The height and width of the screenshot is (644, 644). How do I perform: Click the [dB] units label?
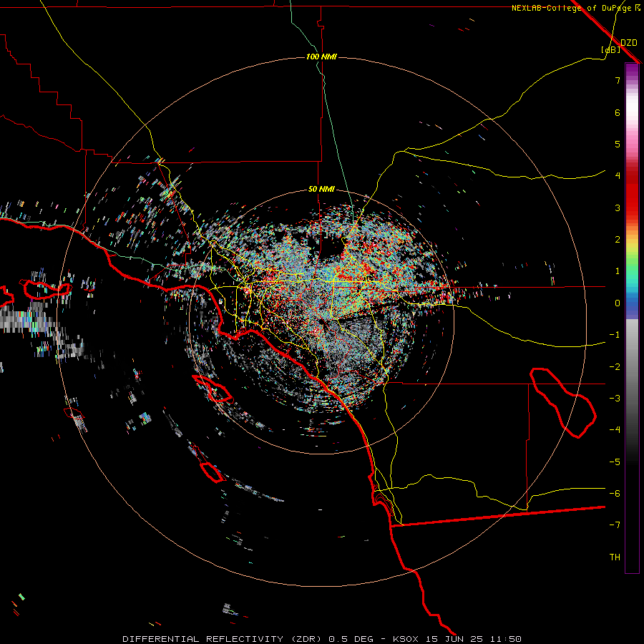coord(611,49)
